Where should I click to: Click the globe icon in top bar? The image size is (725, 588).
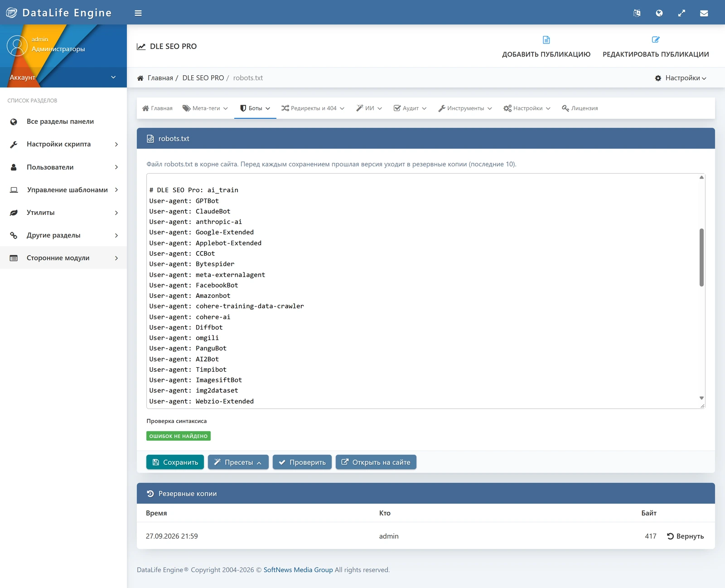(x=659, y=13)
